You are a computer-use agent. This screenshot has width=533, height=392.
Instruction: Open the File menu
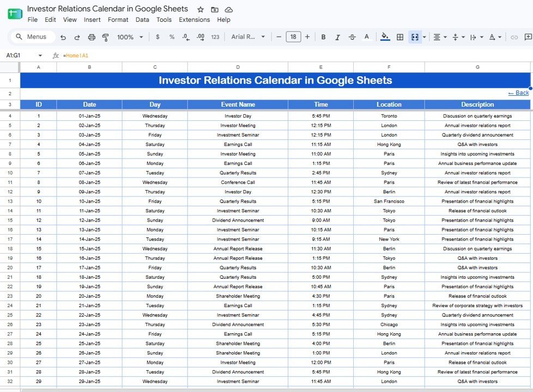33,20
